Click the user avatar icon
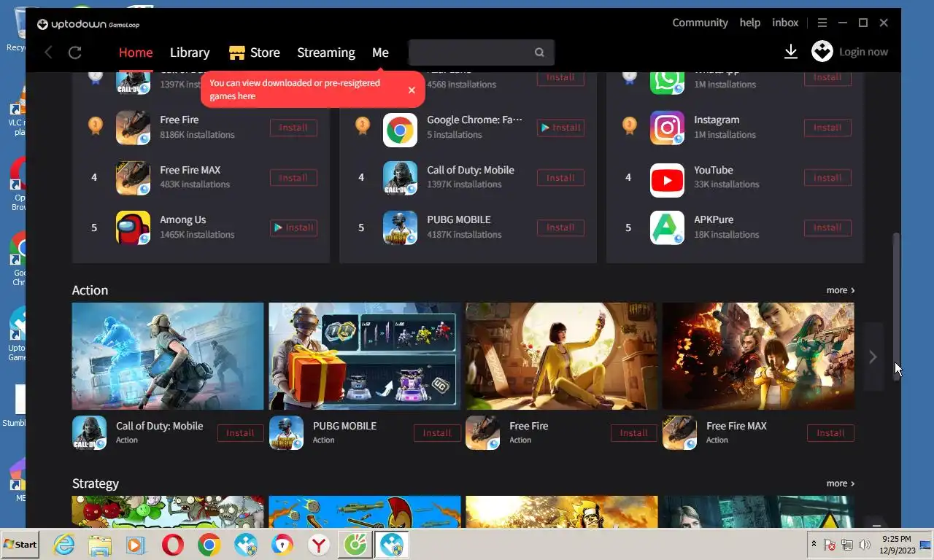Screen dimensions: 934x560 point(822,51)
